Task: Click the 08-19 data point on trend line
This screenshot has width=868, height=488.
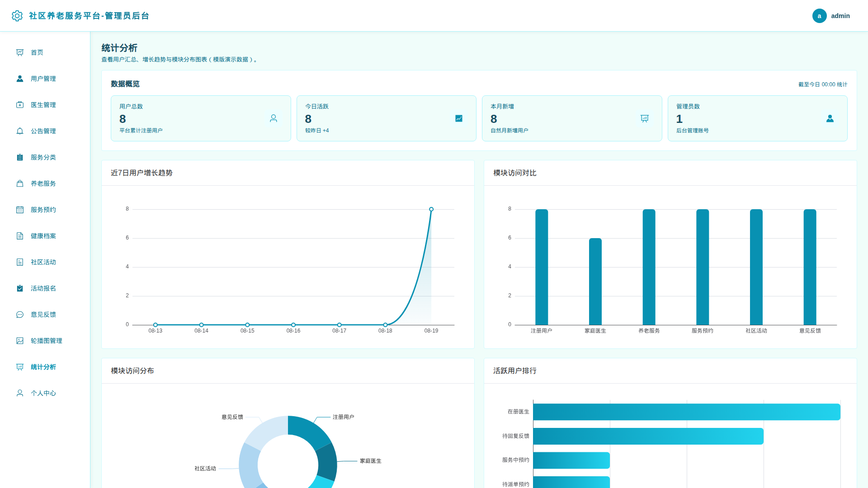Action: click(x=431, y=209)
